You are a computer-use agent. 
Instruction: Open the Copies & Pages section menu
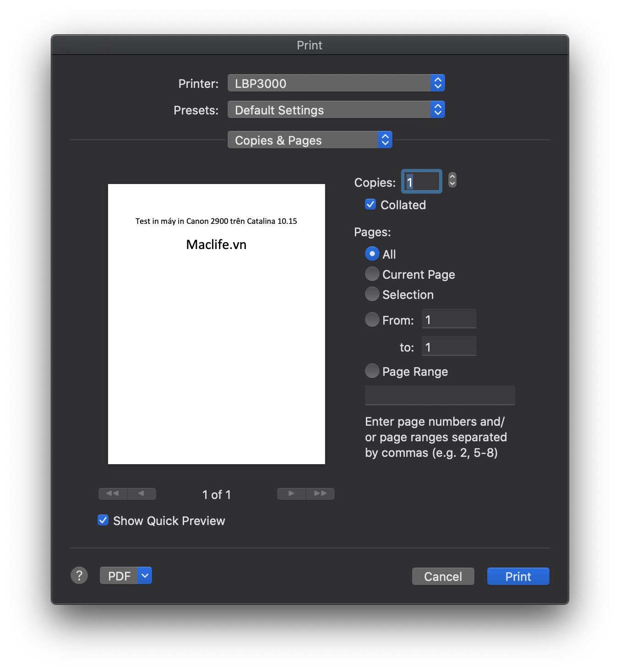(310, 140)
